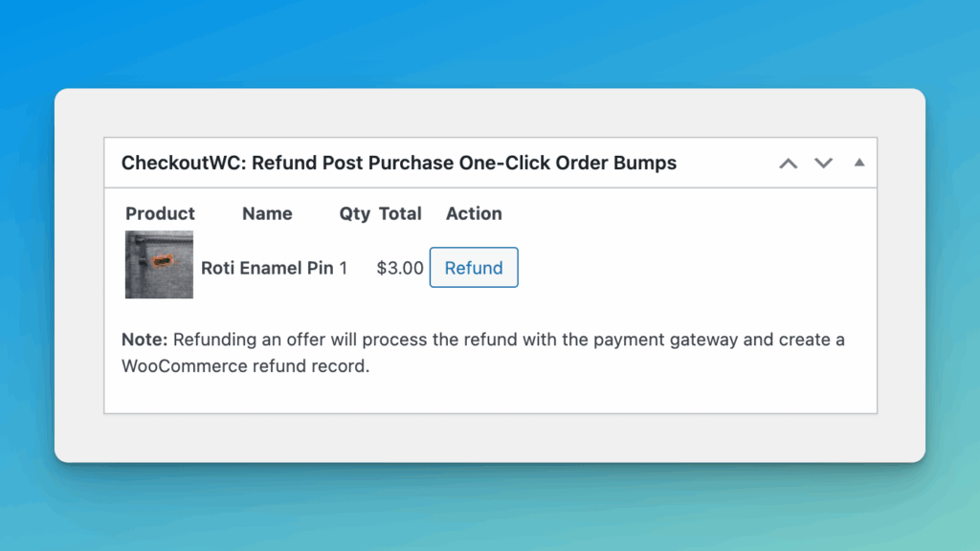Select the Roti Enamel Pin product thumbnail
The width and height of the screenshot is (980, 551).
point(158,265)
